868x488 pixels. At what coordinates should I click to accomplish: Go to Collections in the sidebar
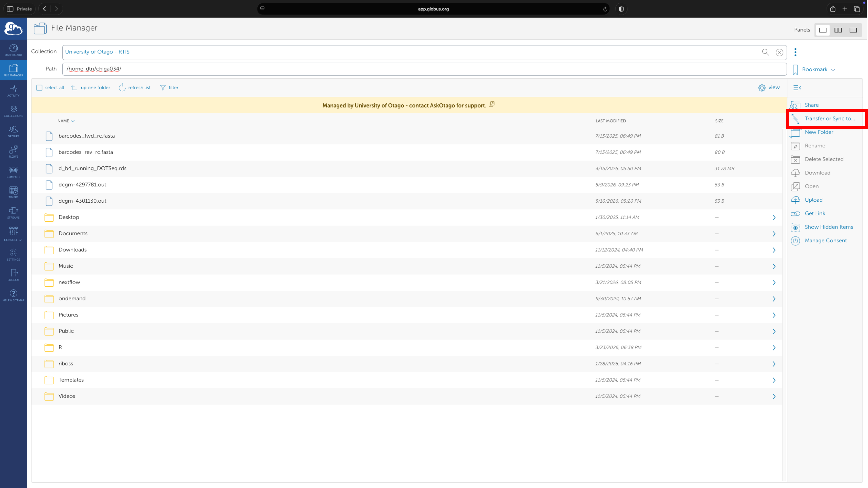pos(14,111)
